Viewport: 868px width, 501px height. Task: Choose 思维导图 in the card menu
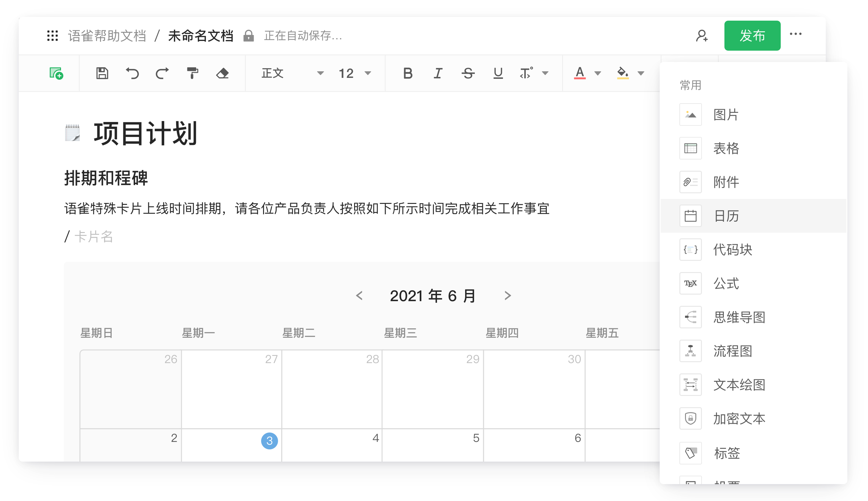pyautogui.click(x=739, y=317)
